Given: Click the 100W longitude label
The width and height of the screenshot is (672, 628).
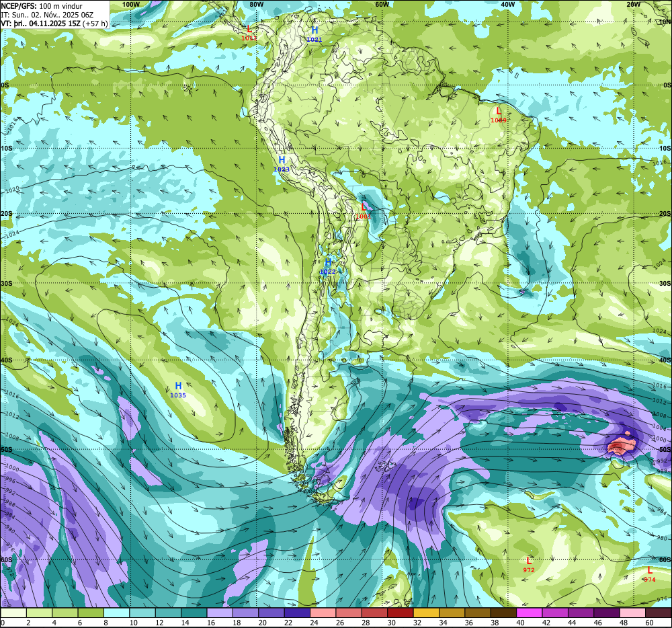Looking at the screenshot, I should [x=131, y=4].
